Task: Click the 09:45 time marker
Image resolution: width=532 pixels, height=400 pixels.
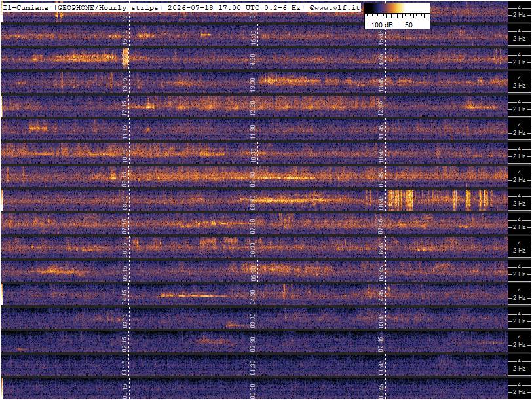Action: [x=381, y=179]
